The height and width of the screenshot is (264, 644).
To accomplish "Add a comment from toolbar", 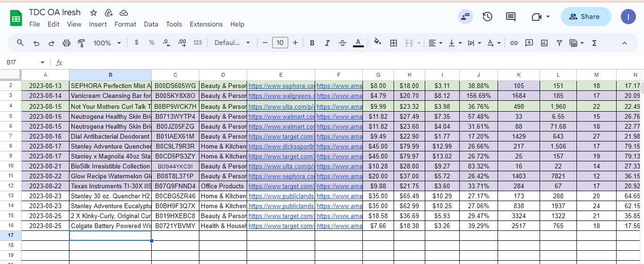I will point(529,43).
